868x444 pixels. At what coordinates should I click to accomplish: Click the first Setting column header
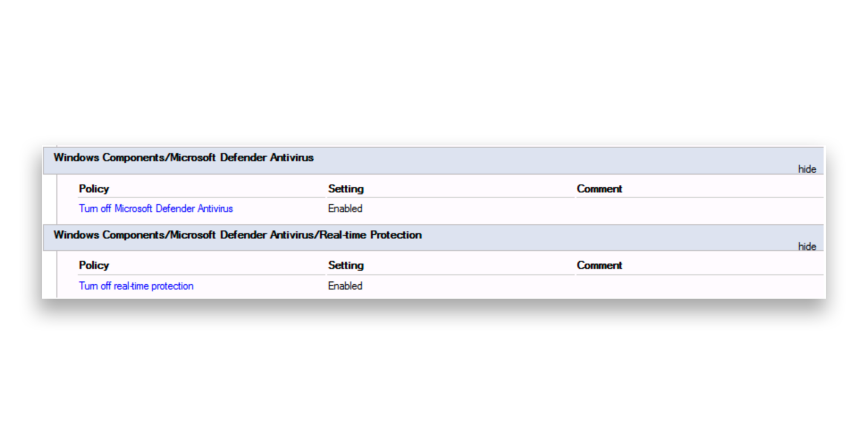point(346,189)
